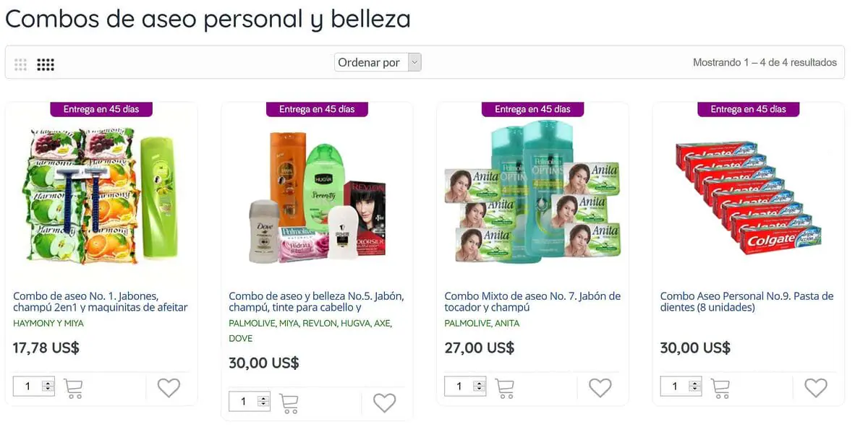Viewport: 868px width, 427px height.
Task: Click the HAYMONY Y MIYA brand link
Action: 48,324
